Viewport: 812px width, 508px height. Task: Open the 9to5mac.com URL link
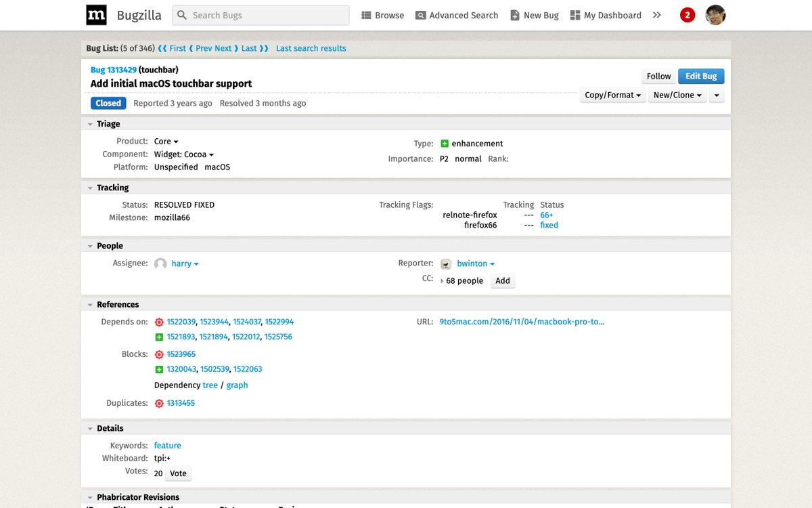(522, 322)
